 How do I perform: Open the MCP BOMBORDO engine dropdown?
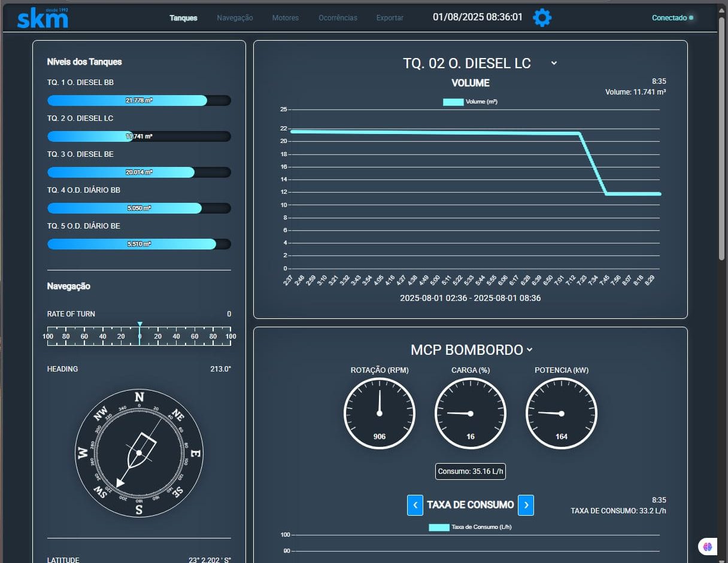[x=529, y=350]
